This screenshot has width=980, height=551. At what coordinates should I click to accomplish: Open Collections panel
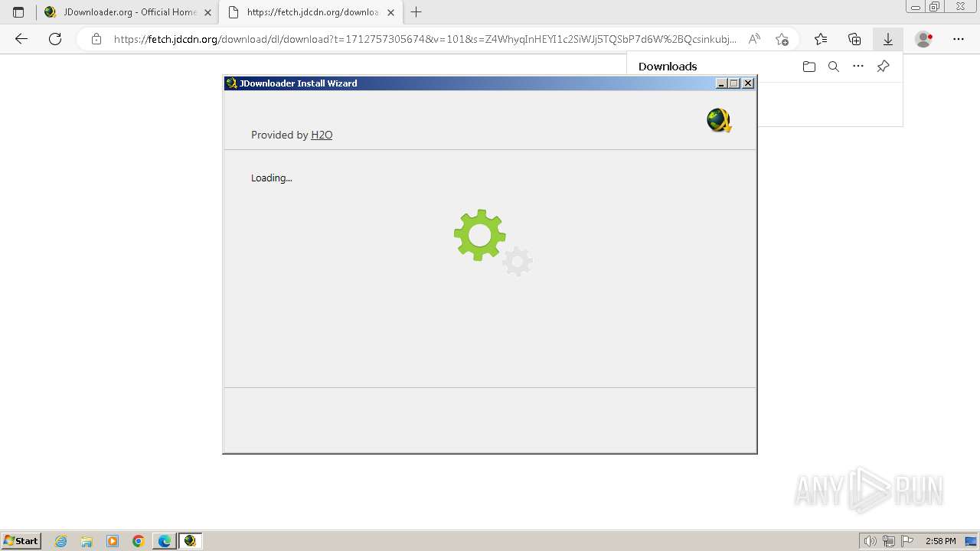click(854, 39)
